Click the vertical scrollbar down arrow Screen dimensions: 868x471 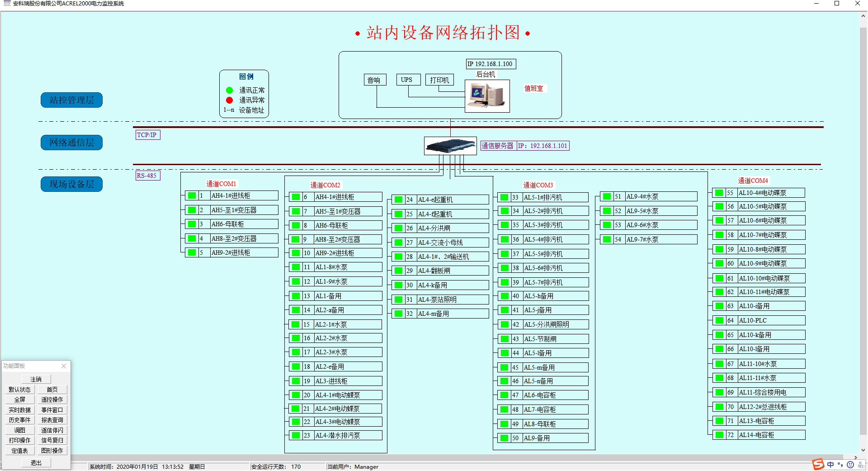pyautogui.click(x=863, y=450)
